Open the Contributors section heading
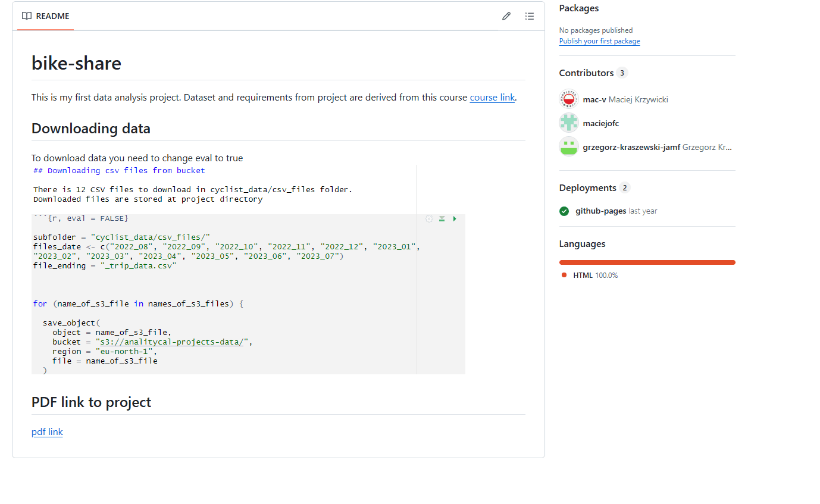 586,73
